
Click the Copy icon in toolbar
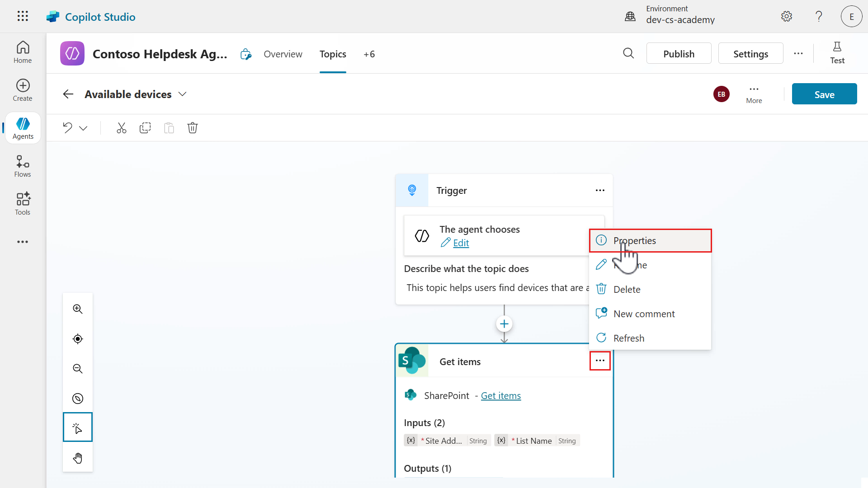pyautogui.click(x=145, y=128)
